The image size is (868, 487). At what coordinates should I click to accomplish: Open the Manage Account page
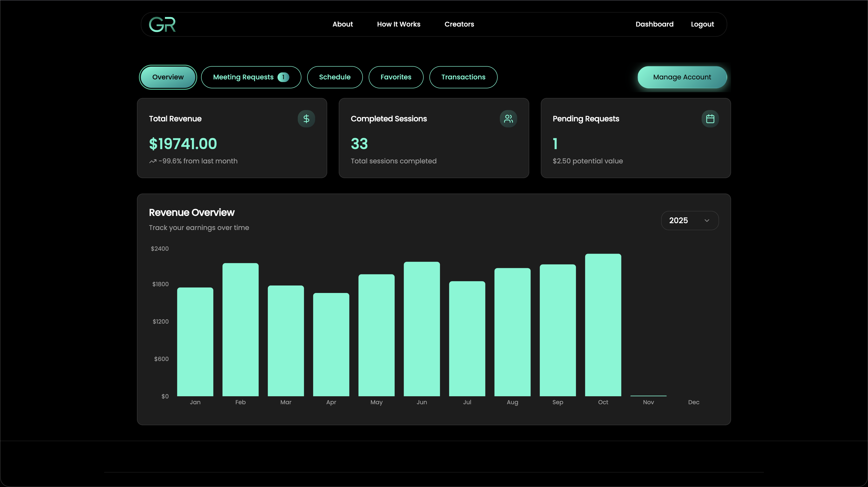[x=682, y=77]
